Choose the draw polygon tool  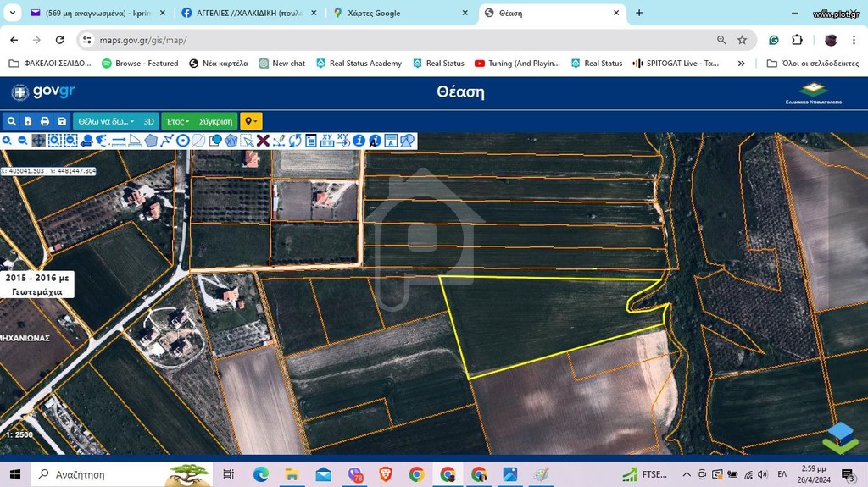(x=151, y=141)
